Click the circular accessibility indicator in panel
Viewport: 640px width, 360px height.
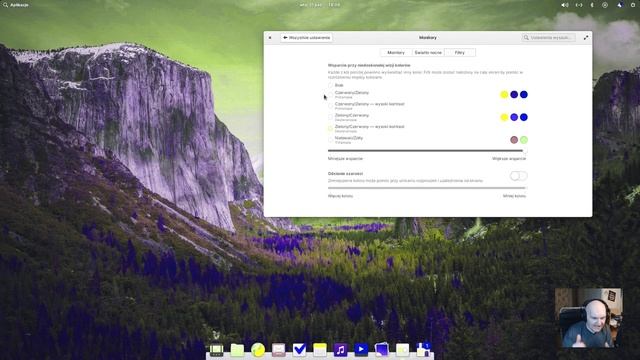click(x=605, y=5)
